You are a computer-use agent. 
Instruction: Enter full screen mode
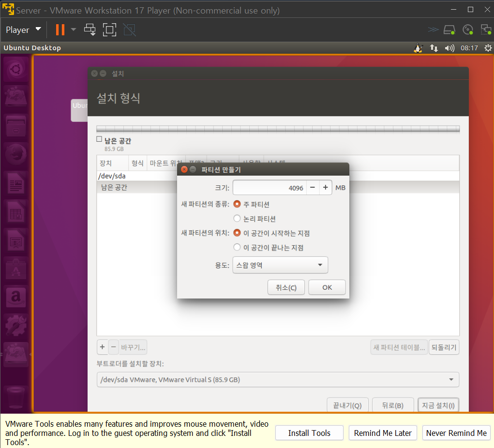point(109,30)
